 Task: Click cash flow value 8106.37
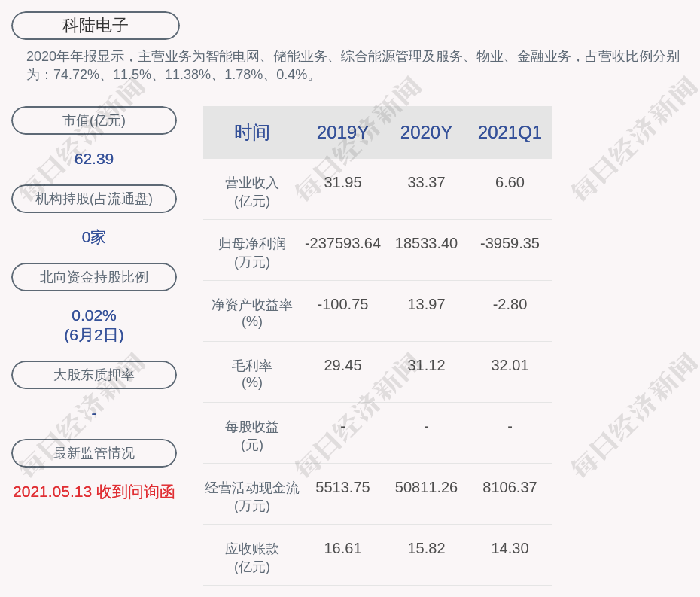[510, 487]
